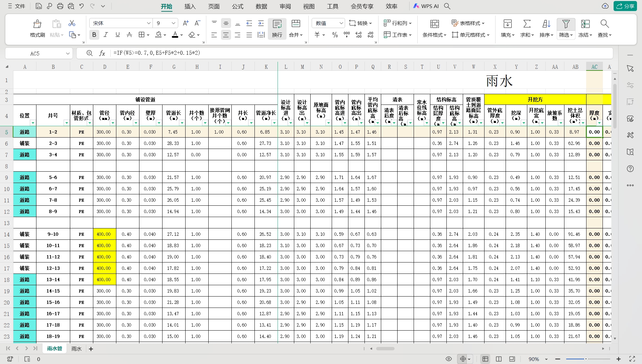Open filter dropdown of 位置 column

33,123
